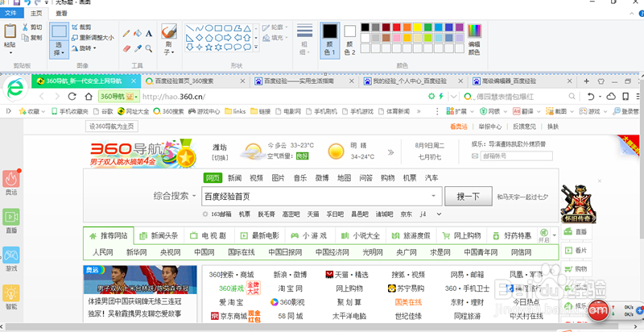Open the search suggestions dropdown in search box
Screen dimensions: 644x332
click(x=433, y=196)
